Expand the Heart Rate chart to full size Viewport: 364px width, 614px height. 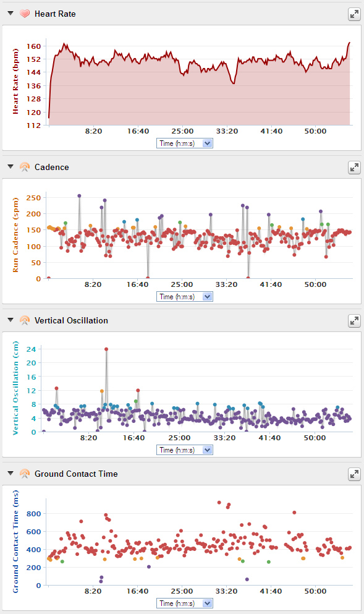[x=354, y=14]
